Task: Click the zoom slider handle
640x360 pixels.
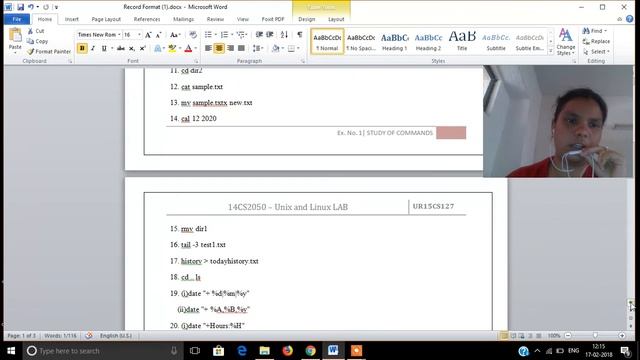Action: pos(596,336)
